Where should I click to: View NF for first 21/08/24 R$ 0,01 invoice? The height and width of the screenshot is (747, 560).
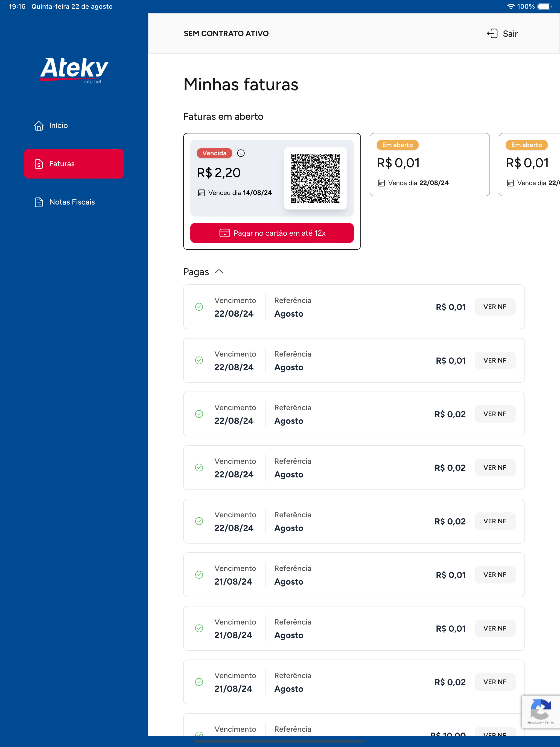[495, 575]
